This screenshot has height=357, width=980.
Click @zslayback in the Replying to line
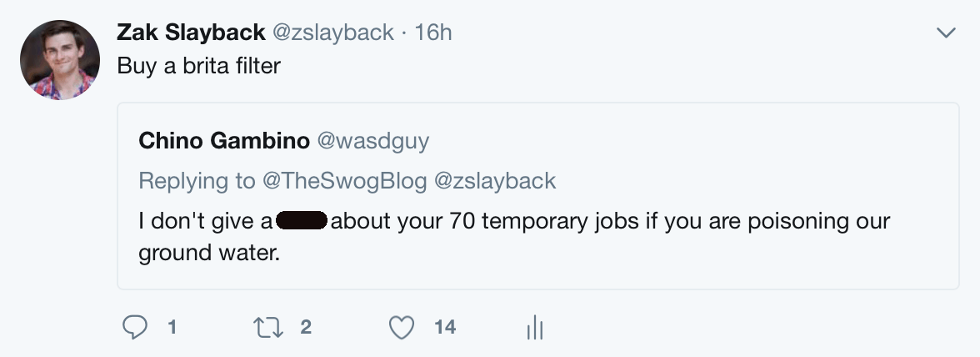point(495,181)
